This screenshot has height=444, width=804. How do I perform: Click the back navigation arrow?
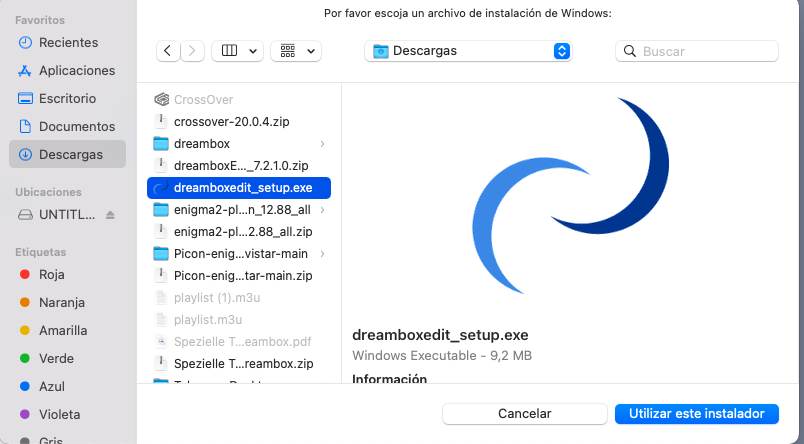click(x=168, y=50)
